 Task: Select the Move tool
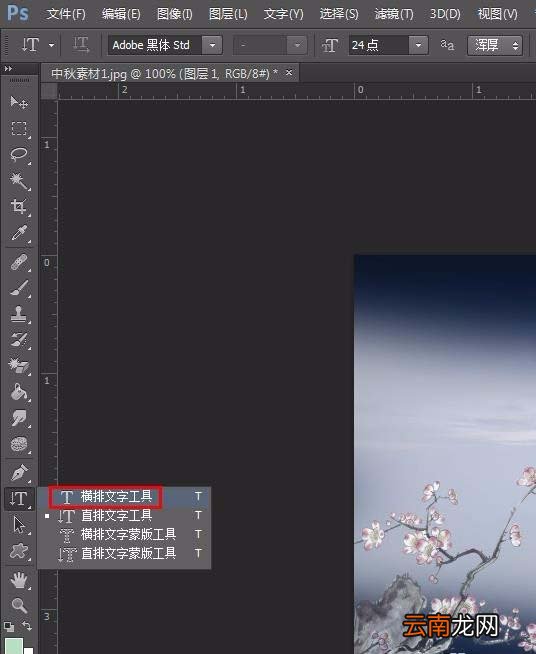19,102
